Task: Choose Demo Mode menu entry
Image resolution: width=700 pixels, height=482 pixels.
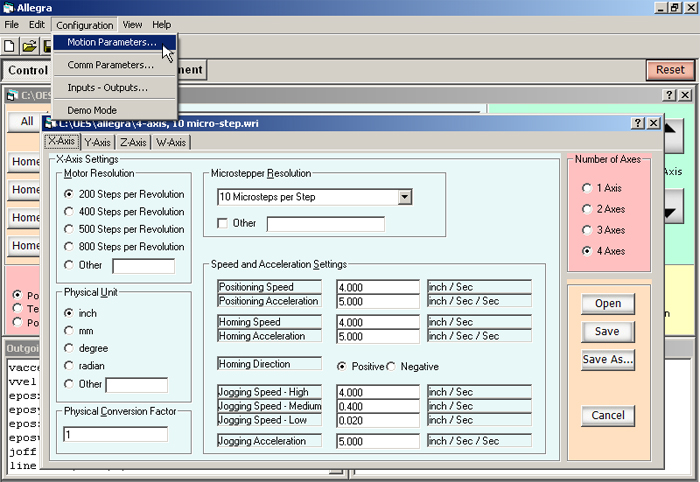Action: pyautogui.click(x=114, y=110)
